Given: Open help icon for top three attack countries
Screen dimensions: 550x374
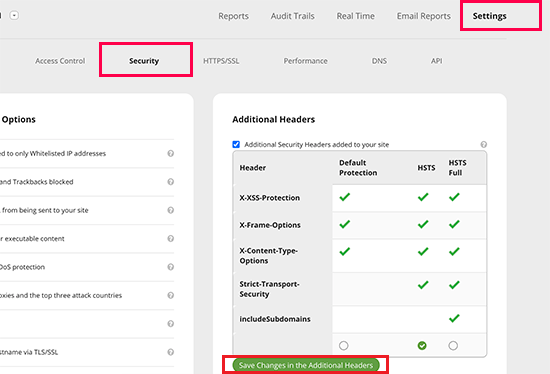Looking at the screenshot, I should 170,295.
